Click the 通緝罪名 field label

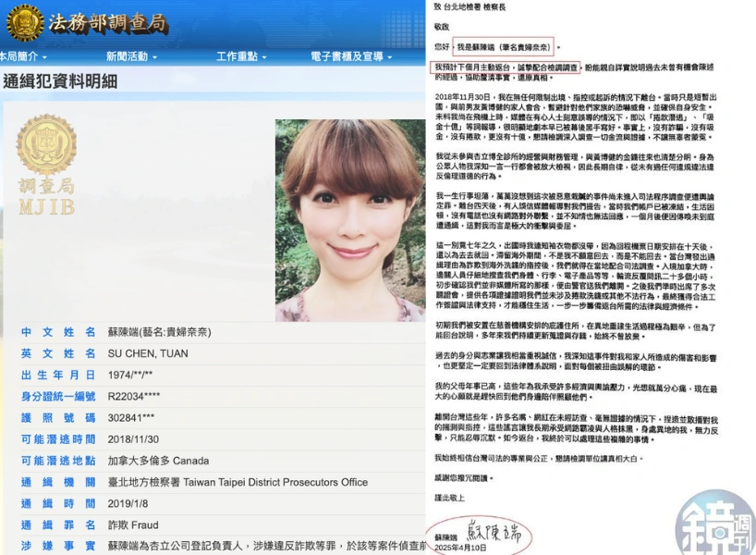point(58,524)
